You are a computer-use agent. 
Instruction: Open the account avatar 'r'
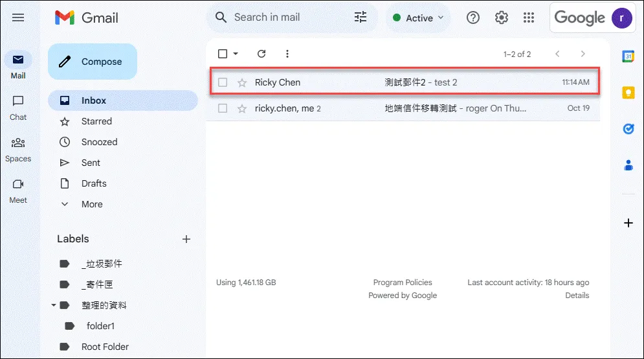pos(621,17)
